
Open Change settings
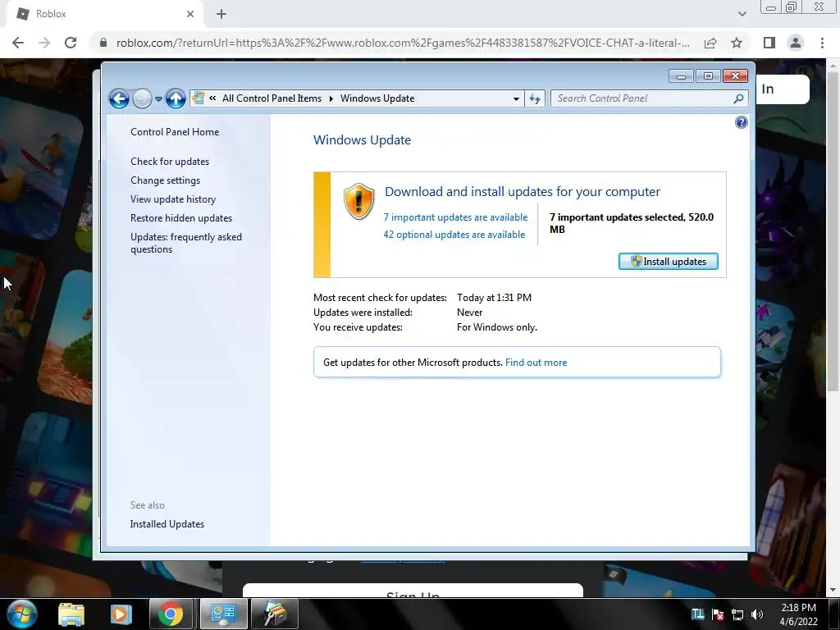coord(165,180)
